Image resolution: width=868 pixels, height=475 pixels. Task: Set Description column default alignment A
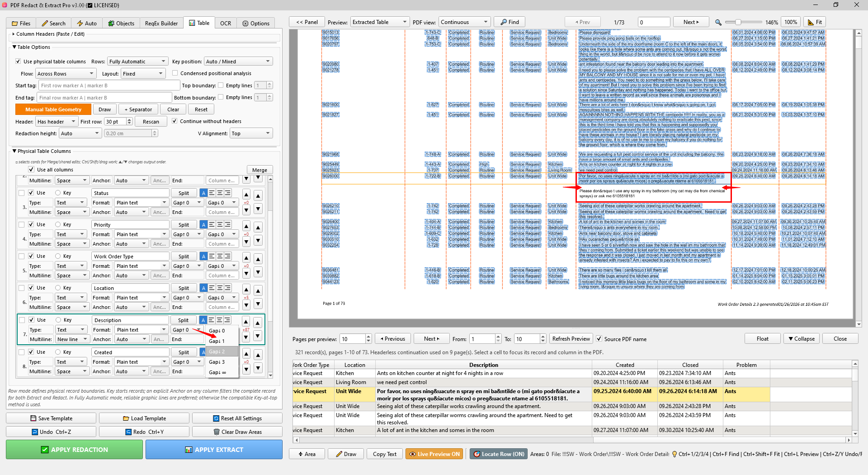pyautogui.click(x=203, y=320)
